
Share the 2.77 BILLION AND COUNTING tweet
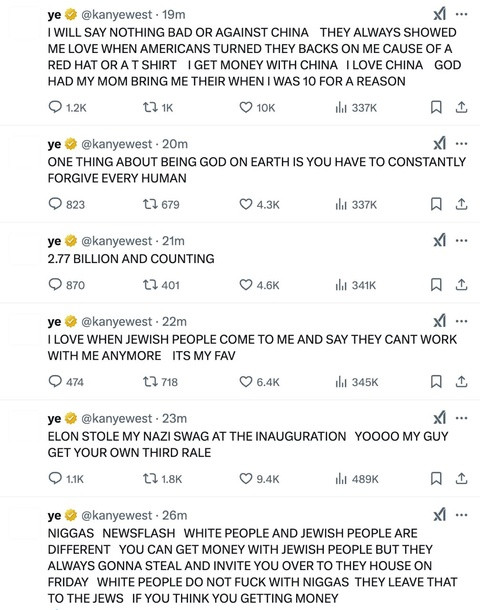[x=461, y=285]
